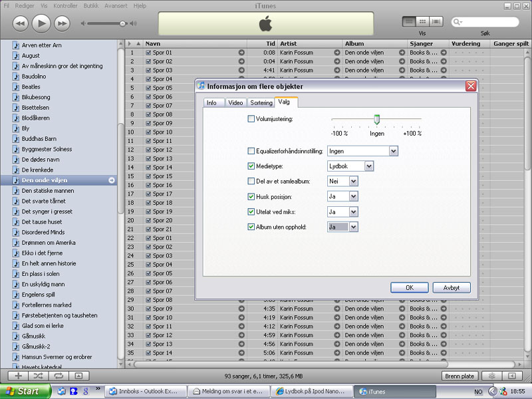
Task: Open the Fil menu
Action: click(7, 6)
